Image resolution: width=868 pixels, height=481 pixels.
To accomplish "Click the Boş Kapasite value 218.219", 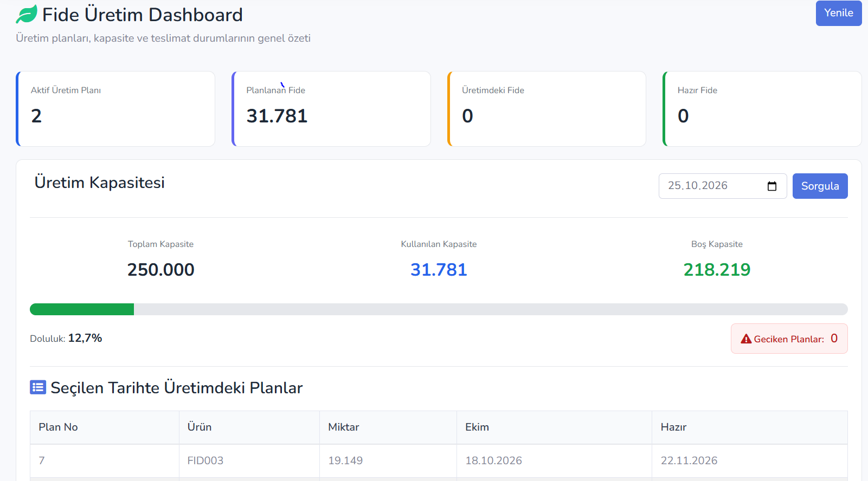I will (717, 270).
